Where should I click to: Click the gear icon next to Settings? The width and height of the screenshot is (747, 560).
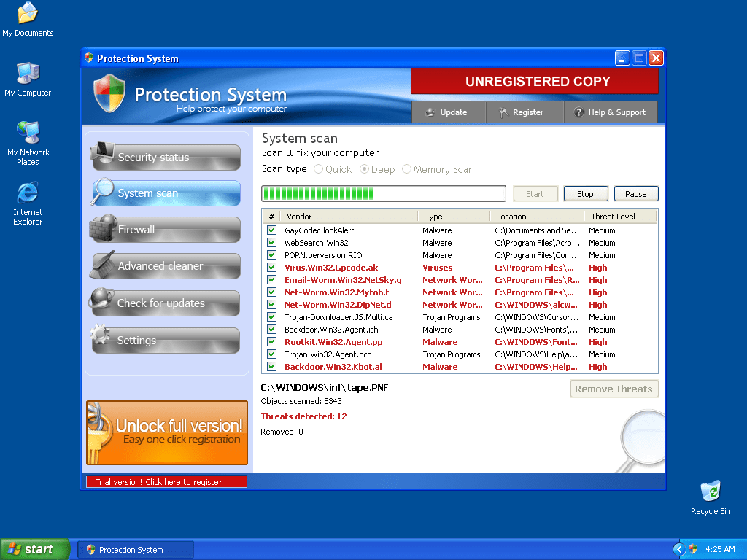(100, 336)
